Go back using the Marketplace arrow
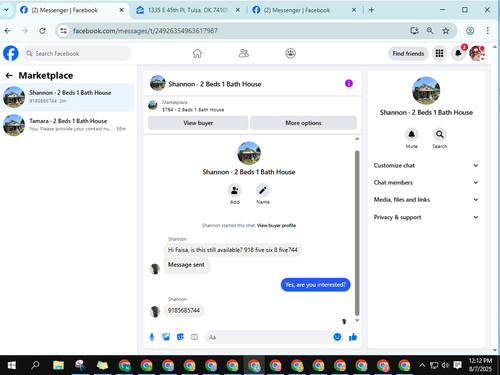The width and height of the screenshot is (500, 375). pos(9,76)
